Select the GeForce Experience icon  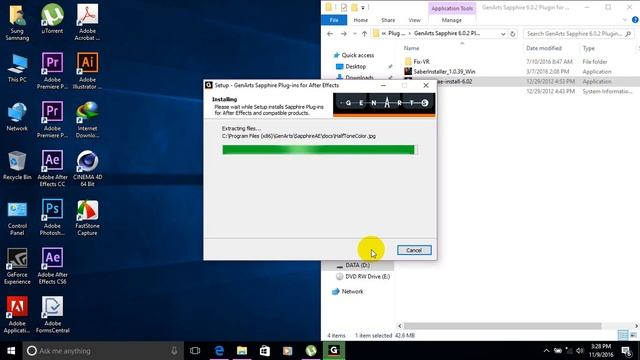[x=17, y=266]
